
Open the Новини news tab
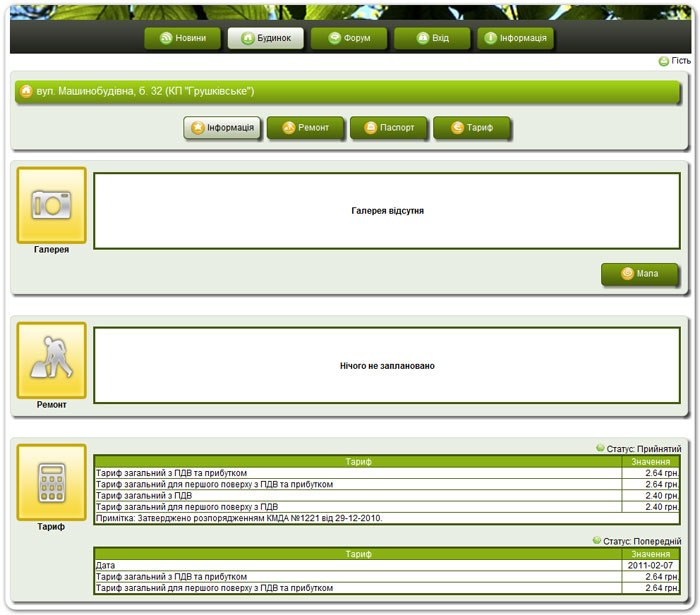click(x=182, y=38)
